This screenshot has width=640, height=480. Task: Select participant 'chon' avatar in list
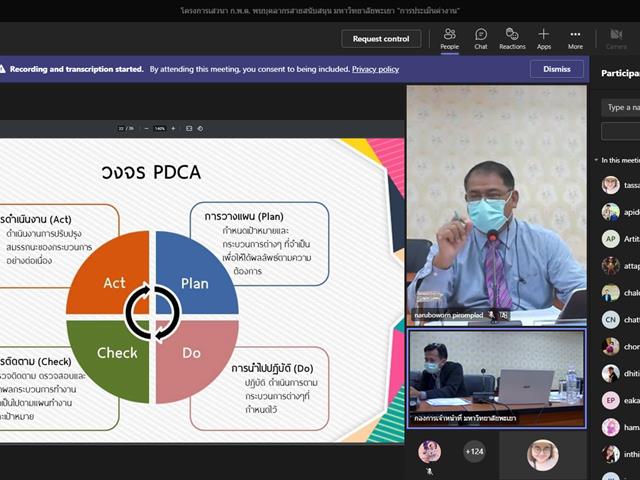coord(610,347)
